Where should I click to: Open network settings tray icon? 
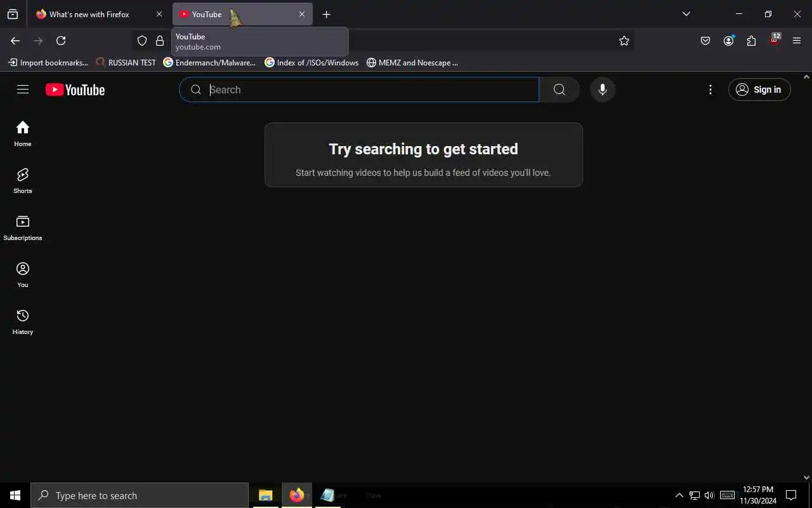click(695, 495)
